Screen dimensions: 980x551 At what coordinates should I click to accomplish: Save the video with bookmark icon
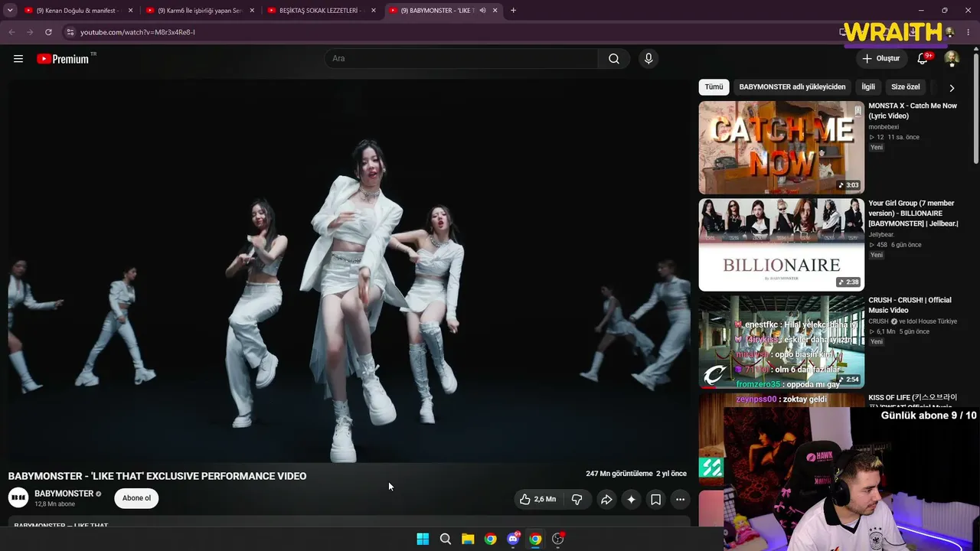[656, 500]
